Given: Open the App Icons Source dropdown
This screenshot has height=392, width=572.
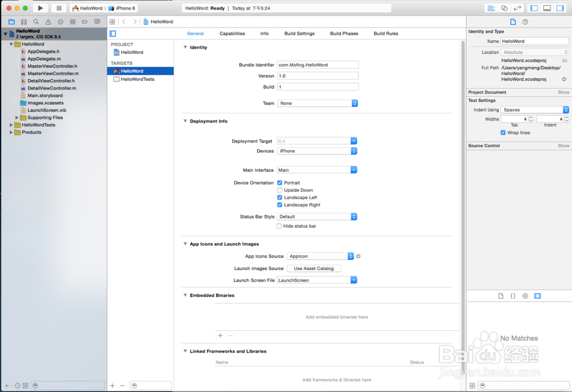Looking at the screenshot, I should pyautogui.click(x=320, y=256).
